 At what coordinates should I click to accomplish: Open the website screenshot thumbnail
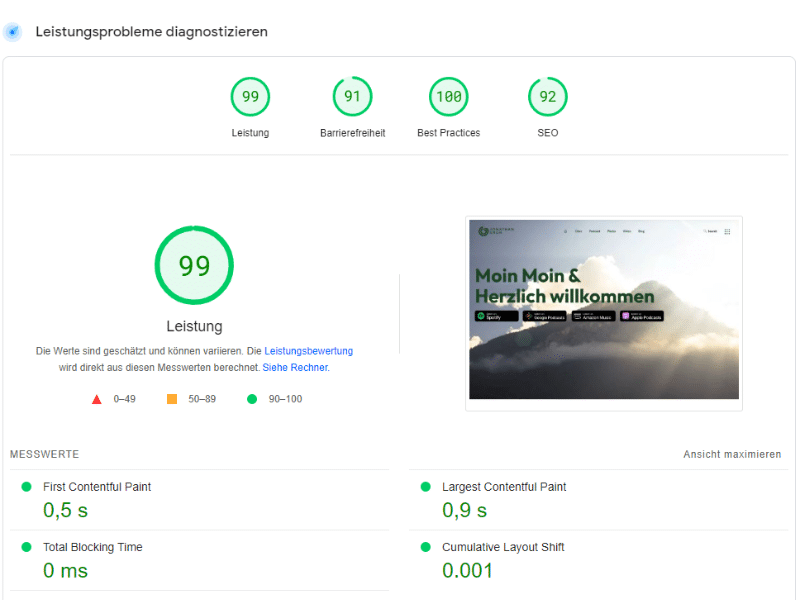tap(604, 312)
